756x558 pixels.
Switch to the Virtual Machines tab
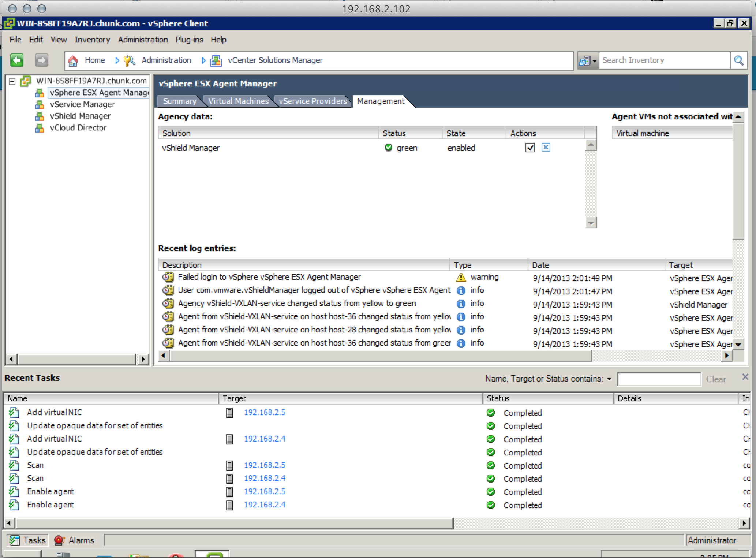coord(238,101)
